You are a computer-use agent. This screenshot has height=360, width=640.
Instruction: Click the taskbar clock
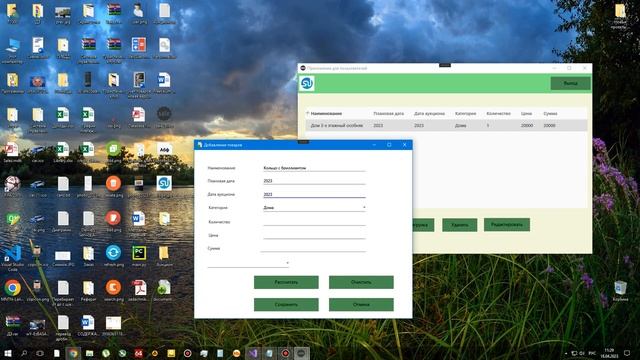pyautogui.click(x=609, y=353)
